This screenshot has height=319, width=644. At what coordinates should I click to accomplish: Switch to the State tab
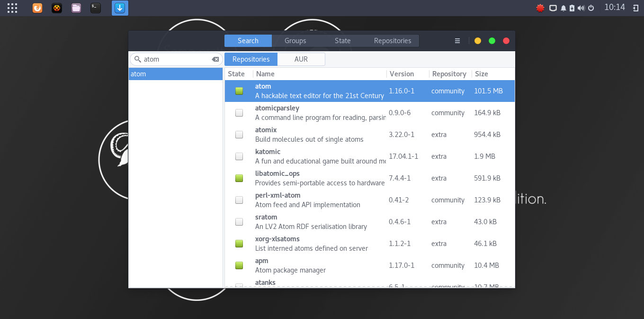(343, 41)
